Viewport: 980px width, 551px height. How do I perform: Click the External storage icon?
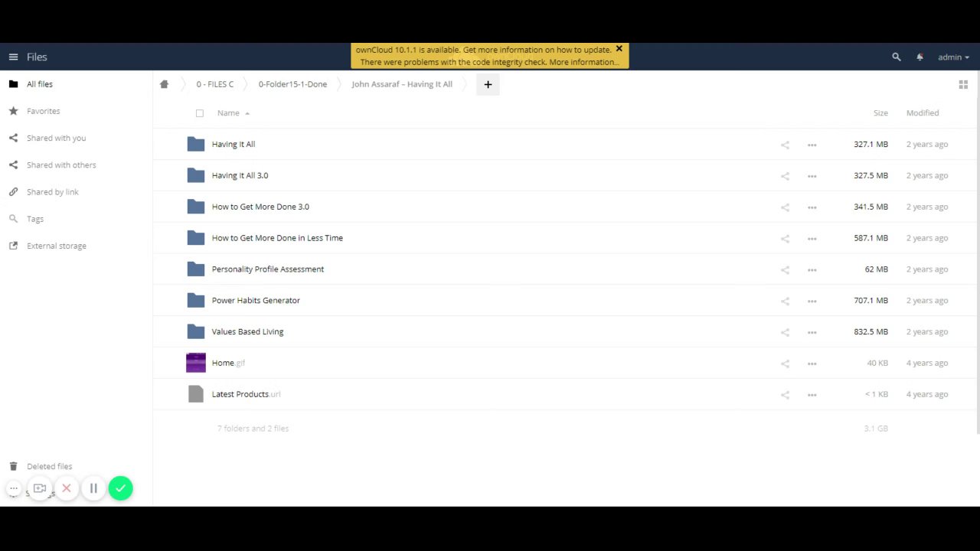coord(13,246)
